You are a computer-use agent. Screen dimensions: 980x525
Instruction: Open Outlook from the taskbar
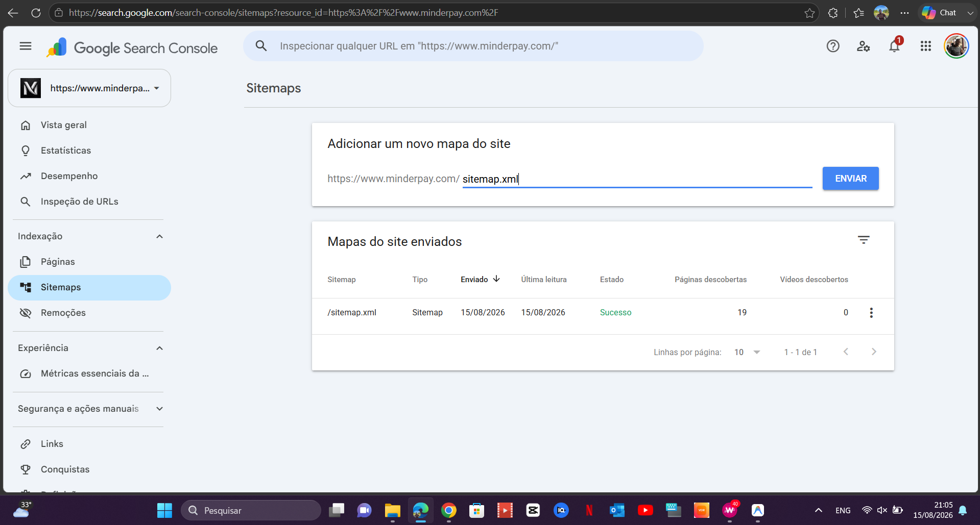click(x=617, y=510)
